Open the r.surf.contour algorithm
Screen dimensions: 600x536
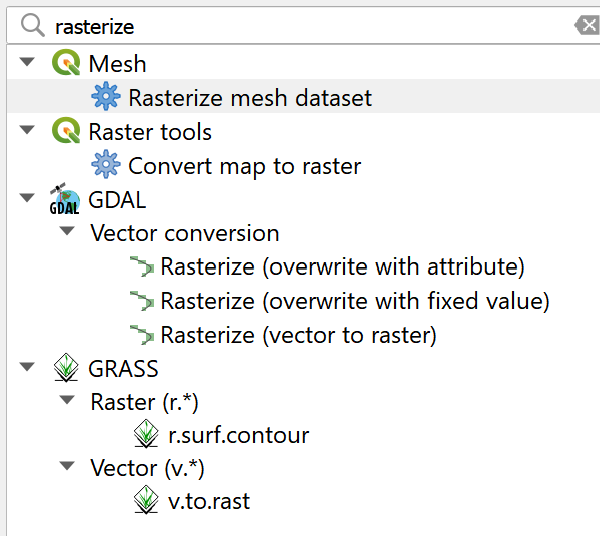[x=238, y=436]
